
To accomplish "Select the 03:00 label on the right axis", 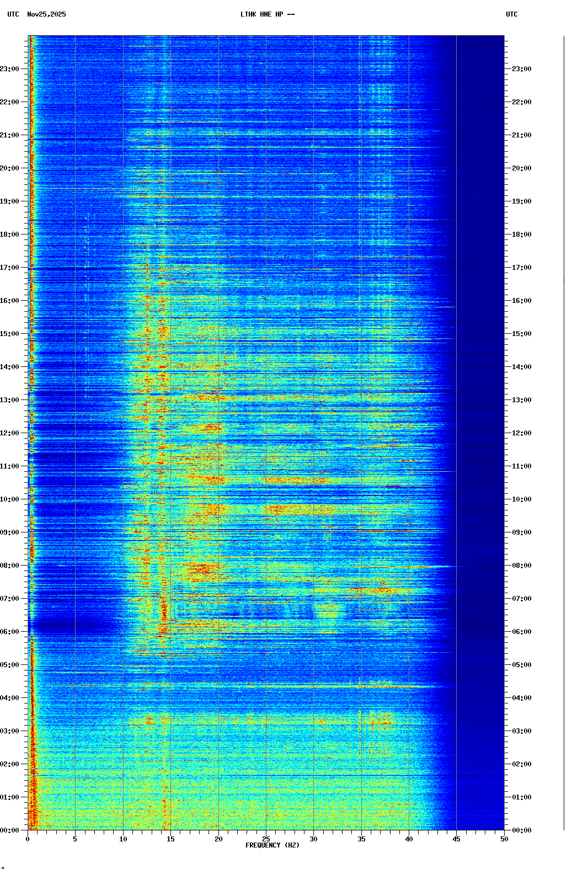I will tap(521, 731).
